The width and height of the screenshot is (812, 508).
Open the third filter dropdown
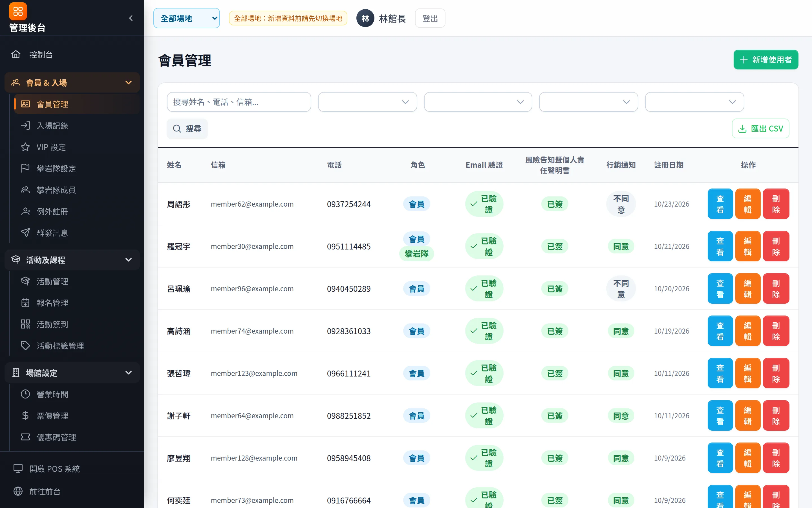588,102
